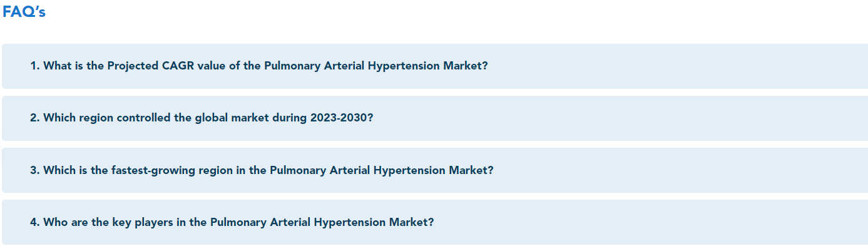The image size is (868, 246).
Task: Reveal who the key market players are
Action: coord(435,222)
